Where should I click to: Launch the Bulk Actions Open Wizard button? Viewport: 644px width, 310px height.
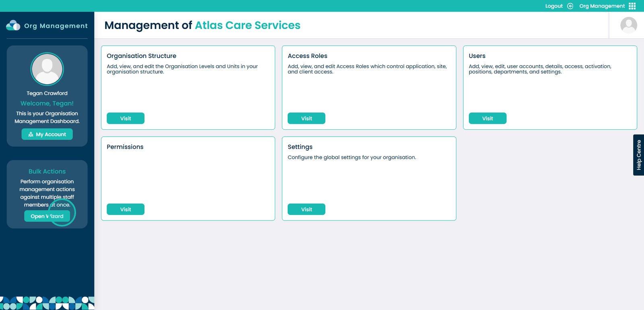coord(47,216)
